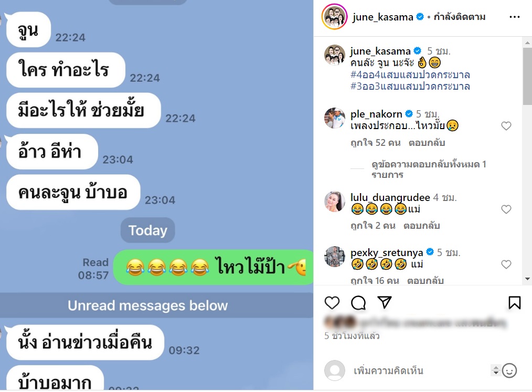The width and height of the screenshot is (532, 392).
Task: Open hashtag #3ออ3แสบแสบปวดกระบาล
Action: [x=410, y=86]
